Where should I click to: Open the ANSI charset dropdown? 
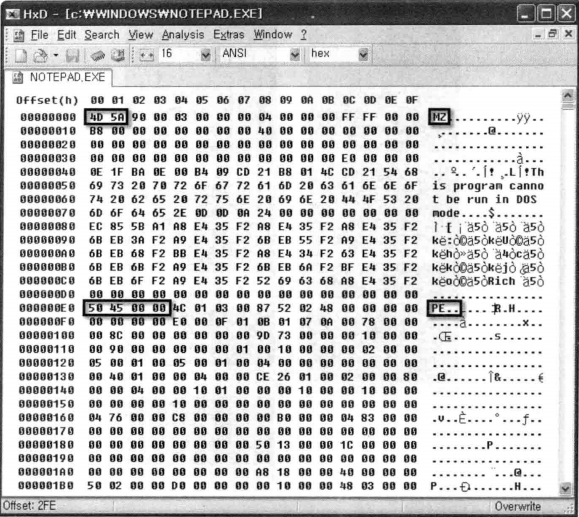coord(295,55)
